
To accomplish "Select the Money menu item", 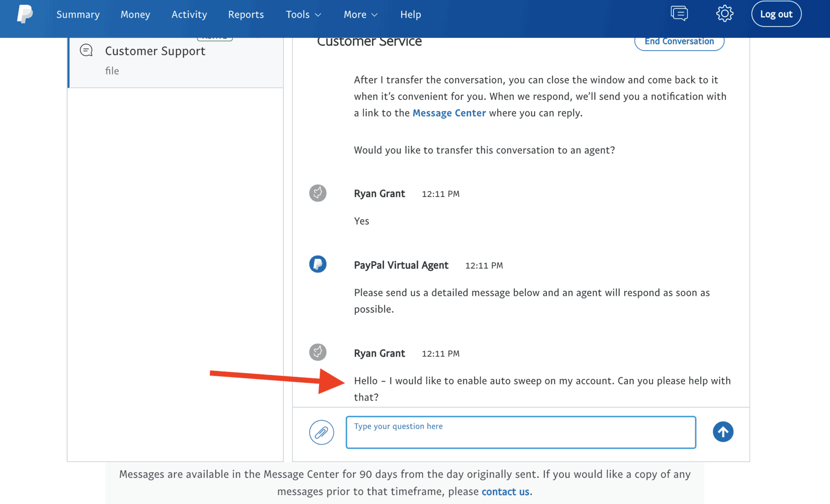I will [135, 14].
